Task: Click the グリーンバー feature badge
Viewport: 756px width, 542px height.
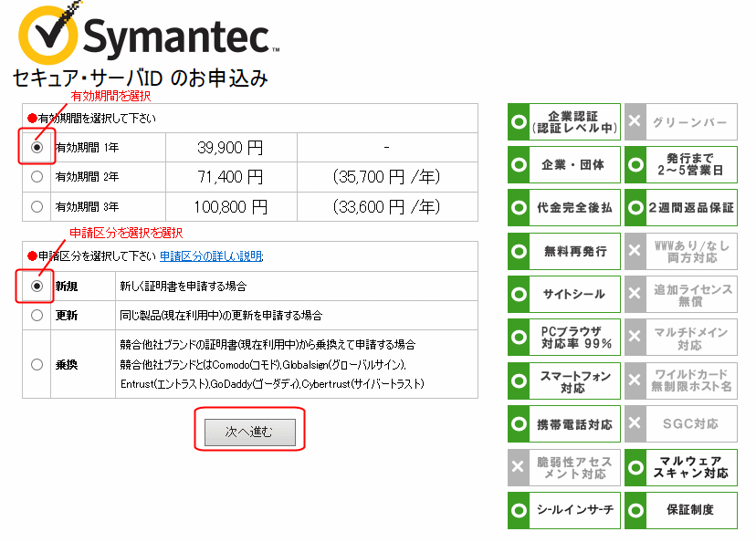Action: 681,122
